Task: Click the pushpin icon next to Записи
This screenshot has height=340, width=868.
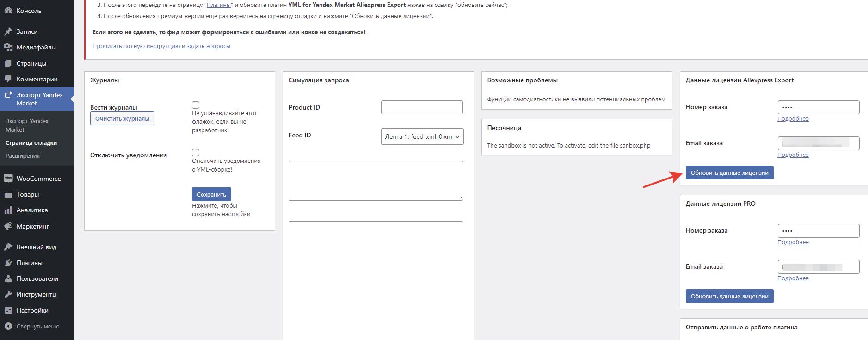Action: tap(8, 31)
